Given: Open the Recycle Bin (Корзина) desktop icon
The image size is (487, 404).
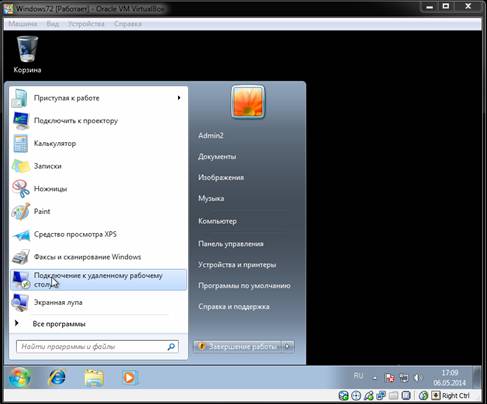Looking at the screenshot, I should pos(27,55).
